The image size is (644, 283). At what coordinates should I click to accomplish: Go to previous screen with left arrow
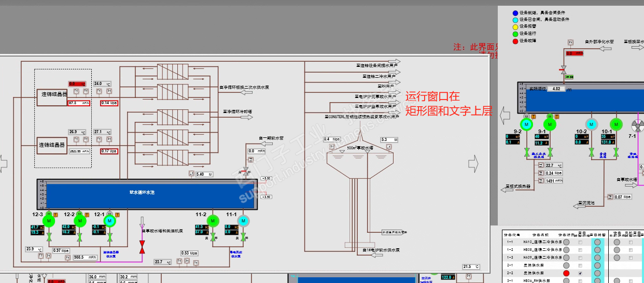tap(4, 164)
